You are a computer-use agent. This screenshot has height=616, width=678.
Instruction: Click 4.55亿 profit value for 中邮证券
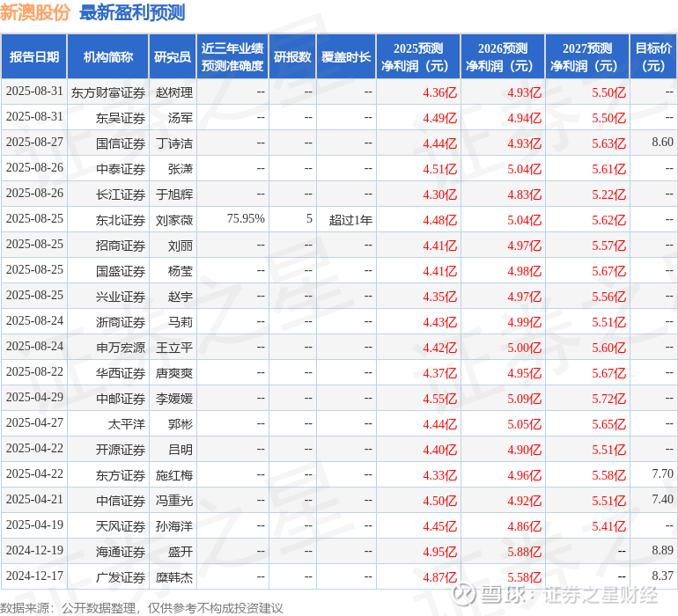click(439, 399)
